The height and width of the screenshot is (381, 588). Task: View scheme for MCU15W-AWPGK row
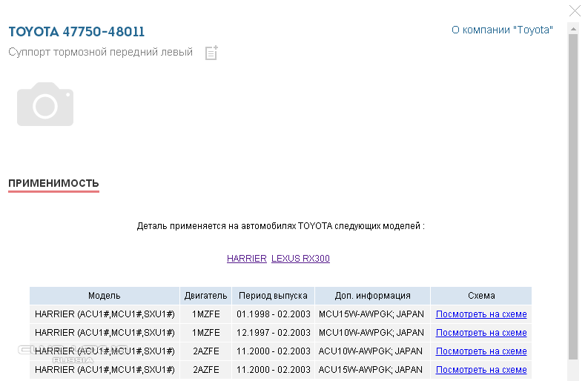point(481,314)
